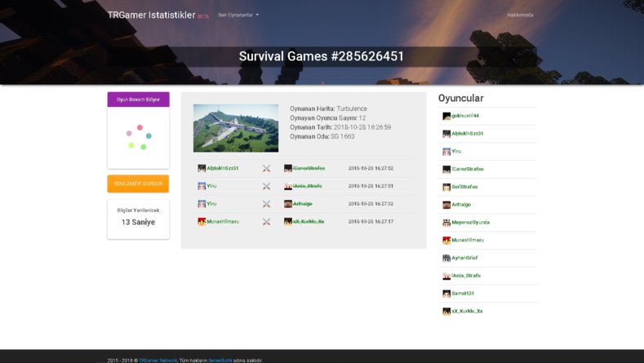
Task: Go to TRGamer Istatistikler home
Action: (151, 15)
